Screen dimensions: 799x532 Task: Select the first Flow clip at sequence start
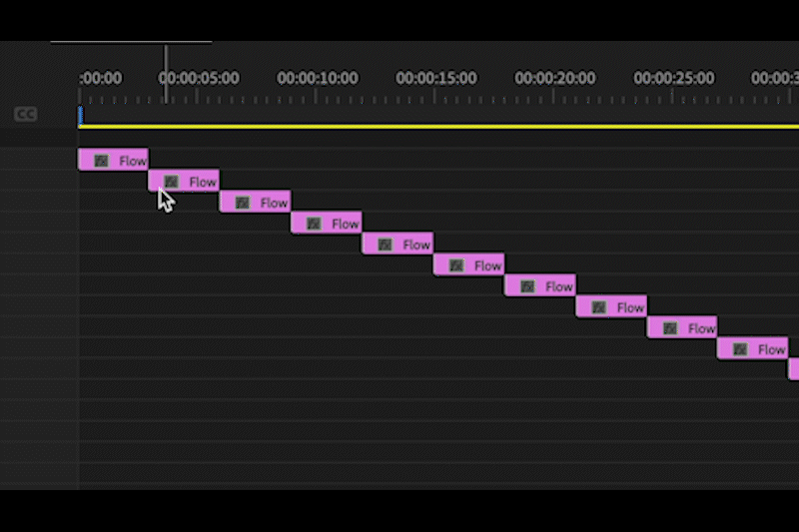[x=113, y=160]
